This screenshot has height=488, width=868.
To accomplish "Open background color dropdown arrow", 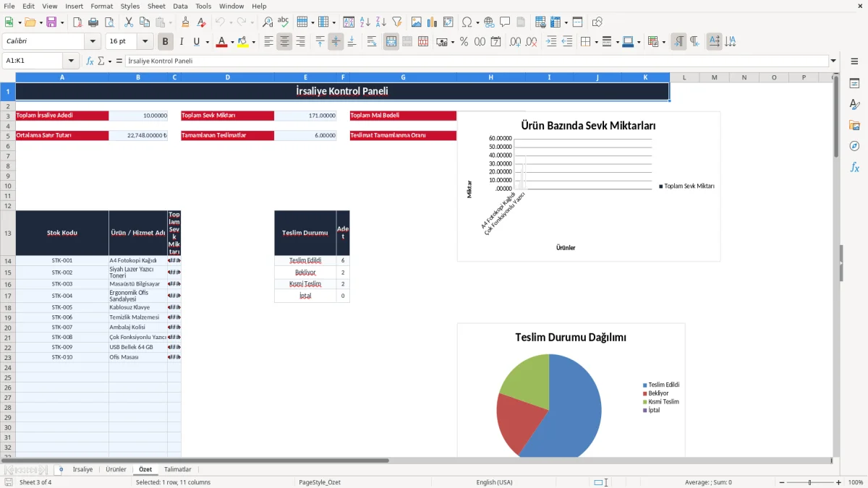I will tap(254, 42).
